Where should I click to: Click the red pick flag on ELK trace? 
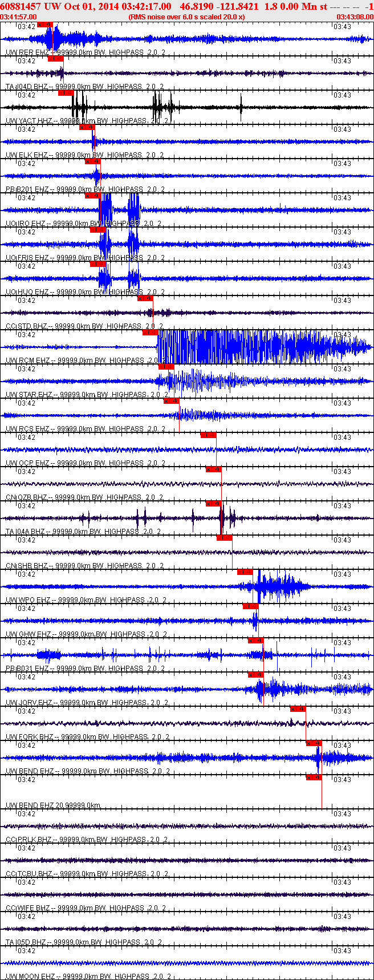coord(87,127)
